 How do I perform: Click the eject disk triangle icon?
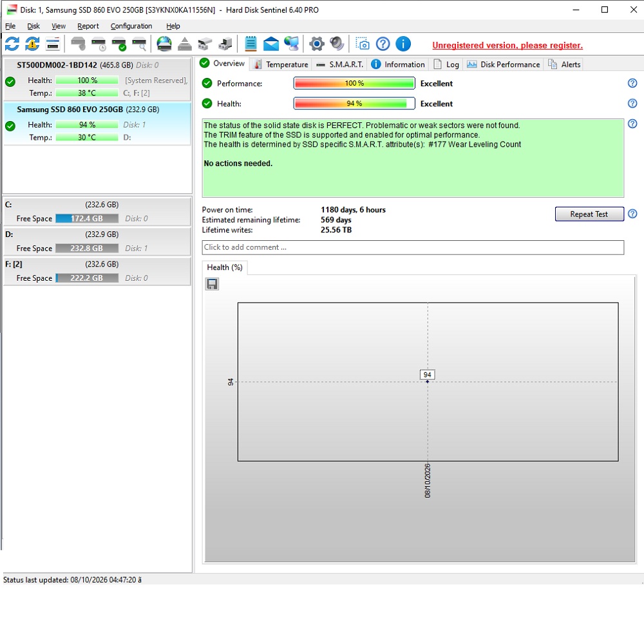tap(185, 44)
